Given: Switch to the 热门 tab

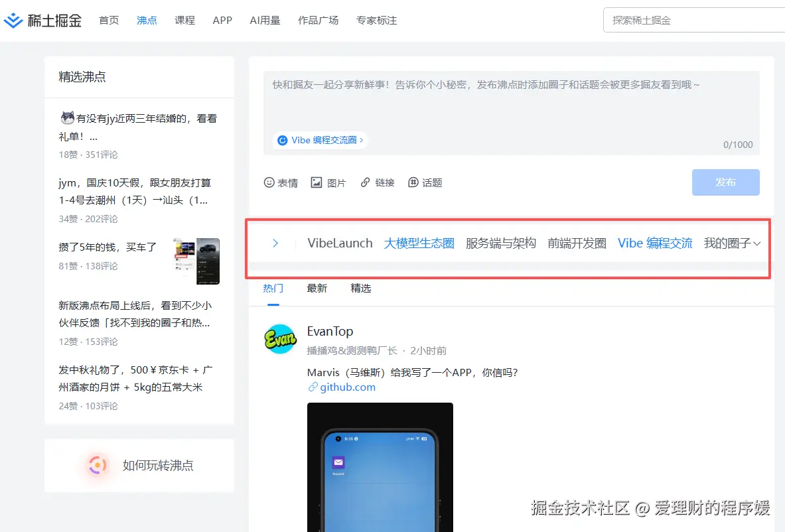Looking at the screenshot, I should click(x=273, y=289).
